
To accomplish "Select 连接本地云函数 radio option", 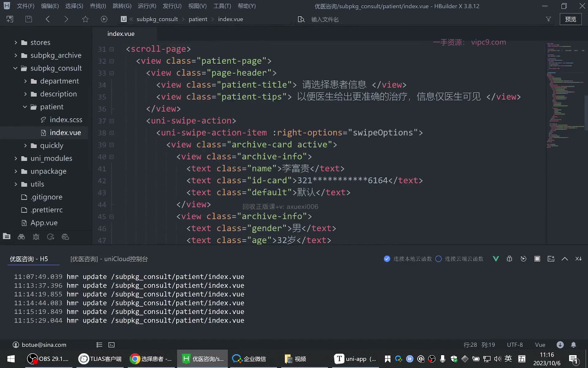I will [387, 259].
